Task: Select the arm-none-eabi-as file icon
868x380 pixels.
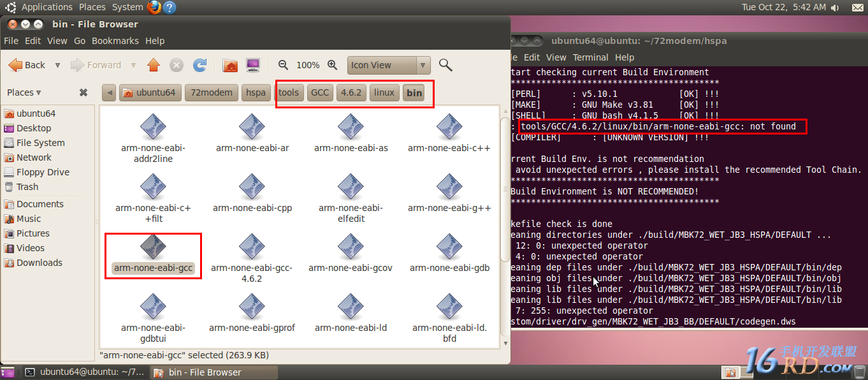Action: [351, 127]
